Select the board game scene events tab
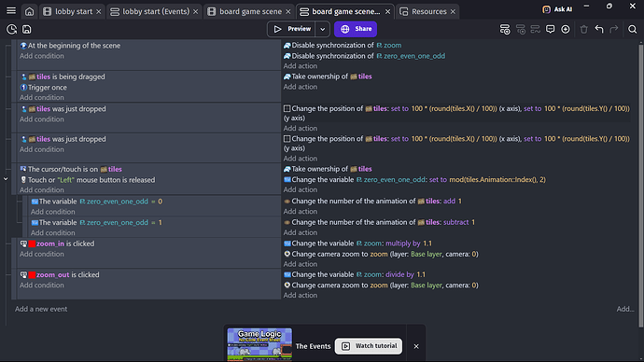Viewport: 644px width, 362px height. pos(341,11)
